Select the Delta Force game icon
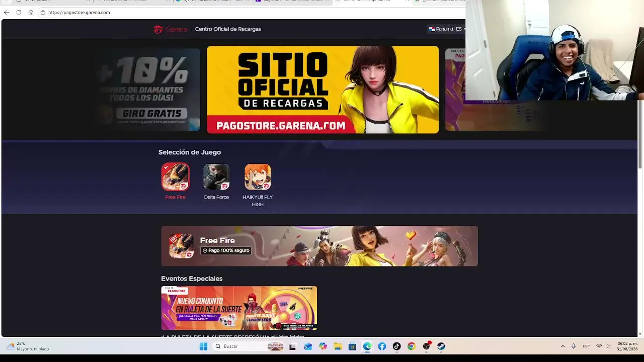 point(216,176)
